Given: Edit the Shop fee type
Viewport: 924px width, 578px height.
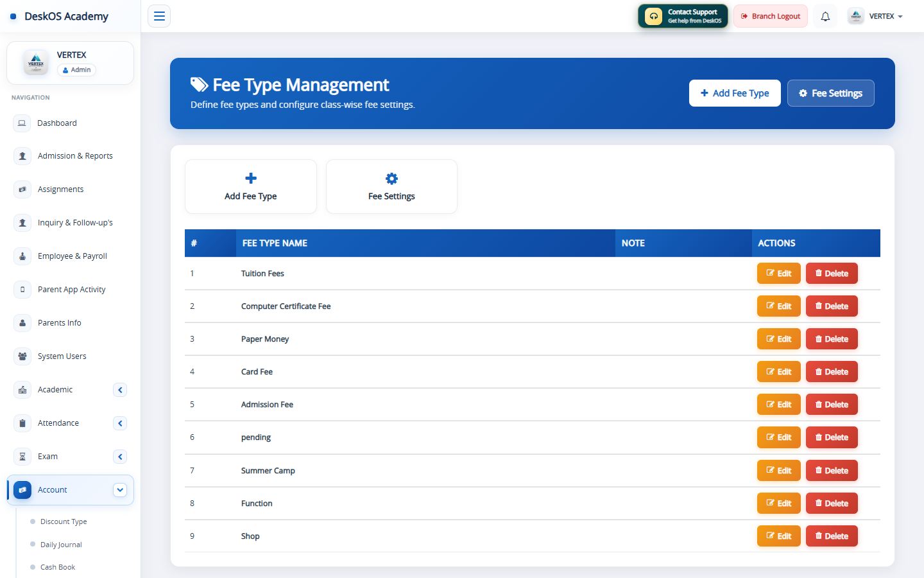Looking at the screenshot, I should (779, 536).
